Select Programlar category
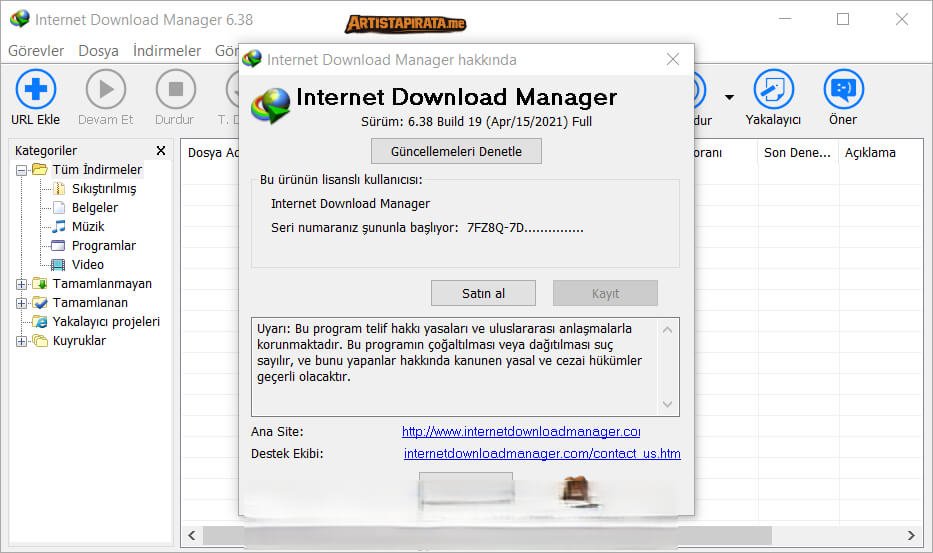This screenshot has height=553, width=933. coord(104,246)
